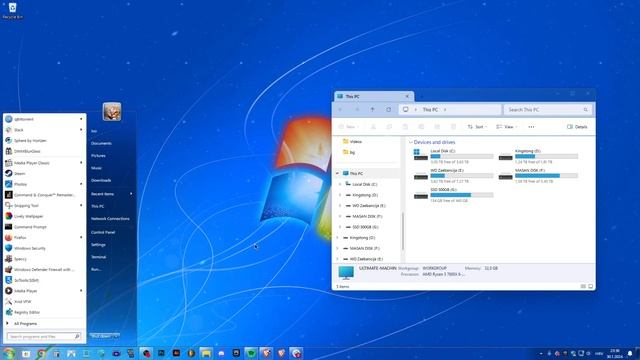Open File Explorer folder icon on taskbar
The width and height of the screenshot is (640, 360).
(x=206, y=353)
